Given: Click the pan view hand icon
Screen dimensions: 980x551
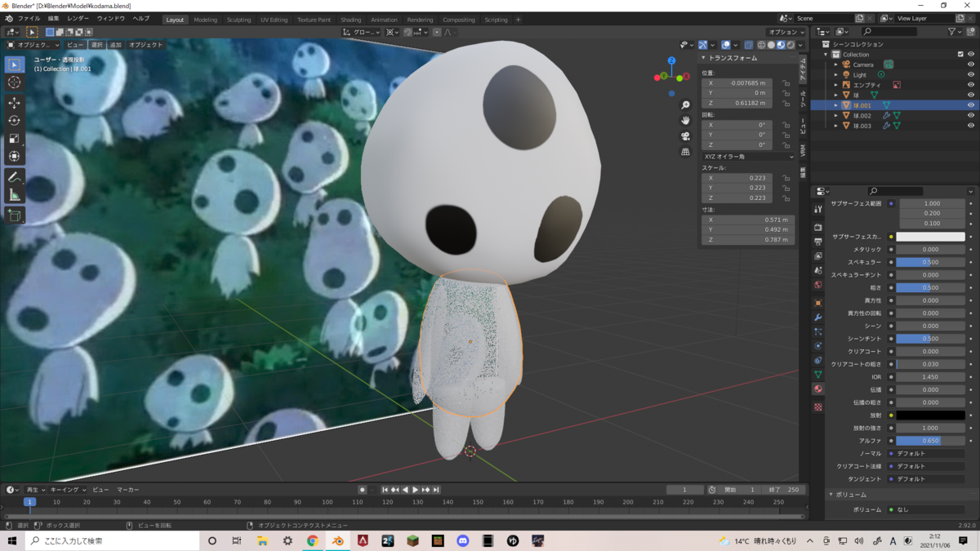Looking at the screenshot, I should click(x=685, y=120).
